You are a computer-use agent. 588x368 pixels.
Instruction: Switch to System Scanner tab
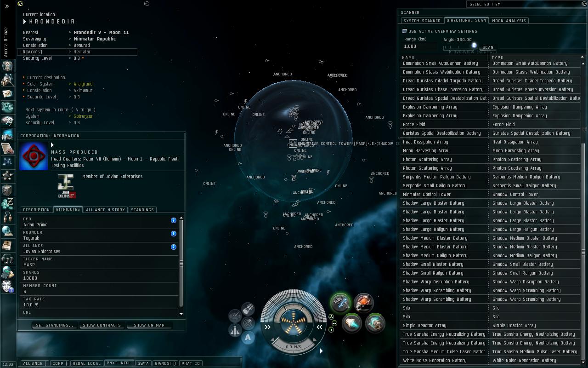[422, 21]
